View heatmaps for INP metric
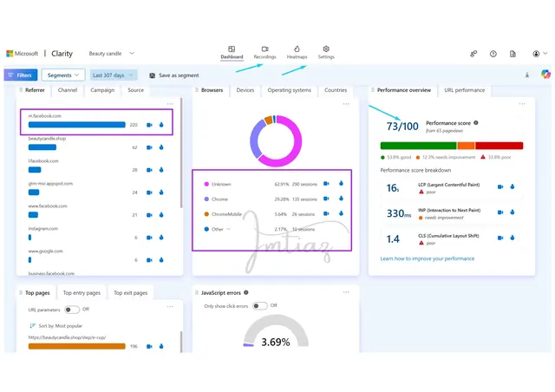 tap(513, 212)
